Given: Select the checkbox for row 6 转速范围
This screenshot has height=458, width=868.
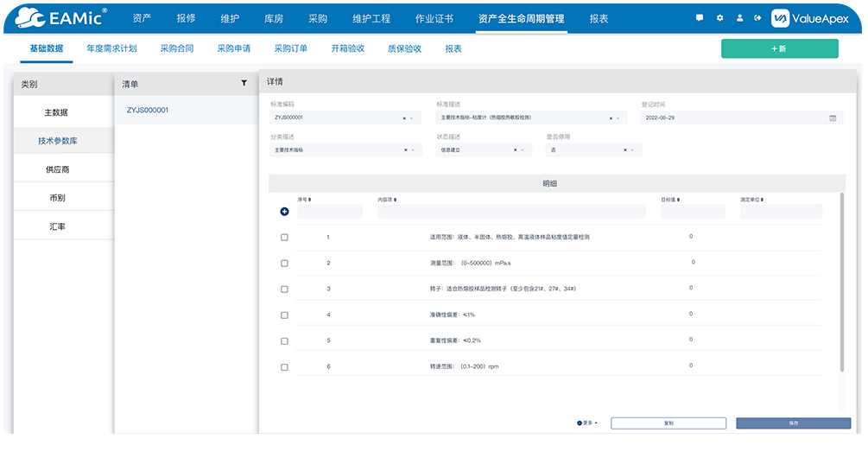Looking at the screenshot, I should pos(284,366).
